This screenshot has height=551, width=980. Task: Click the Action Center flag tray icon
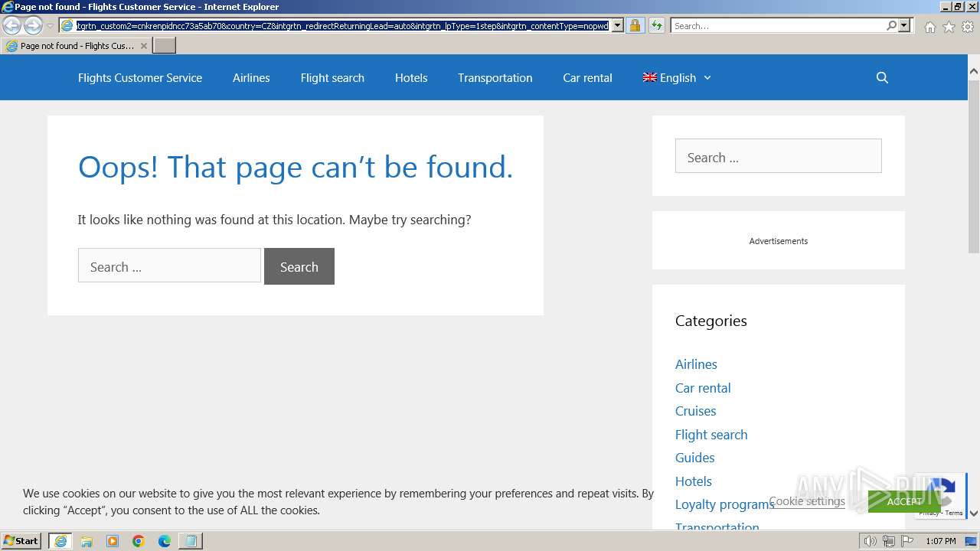(x=907, y=541)
